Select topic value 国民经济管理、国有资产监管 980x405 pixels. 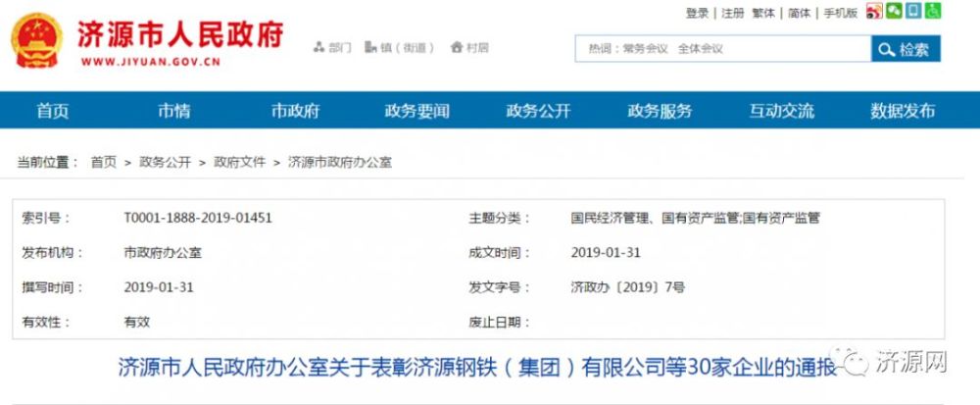pos(695,218)
